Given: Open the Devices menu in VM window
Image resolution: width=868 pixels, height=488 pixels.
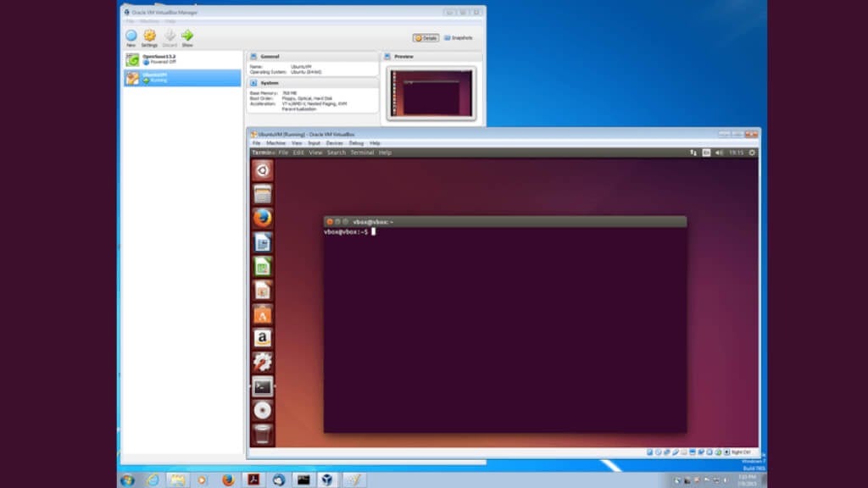Looking at the screenshot, I should pos(336,143).
